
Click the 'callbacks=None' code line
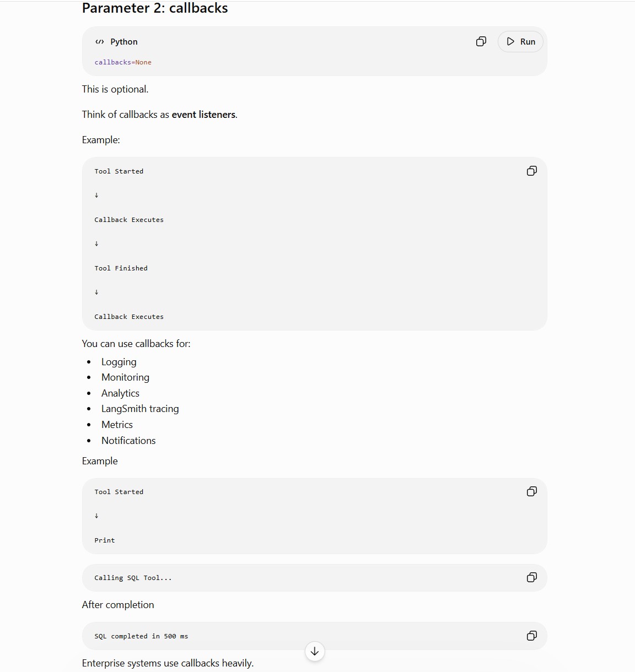[123, 62]
